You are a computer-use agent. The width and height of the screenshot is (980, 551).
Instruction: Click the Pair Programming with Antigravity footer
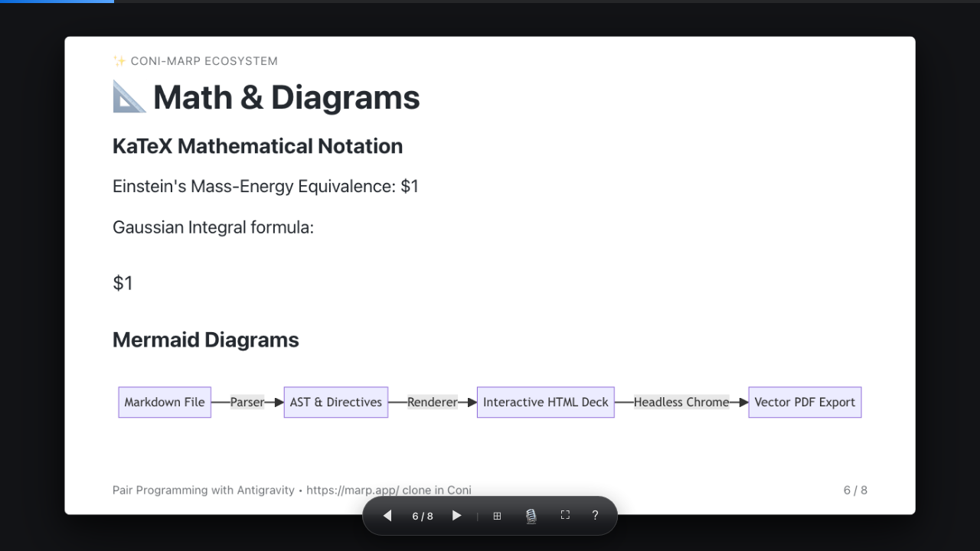click(x=292, y=491)
